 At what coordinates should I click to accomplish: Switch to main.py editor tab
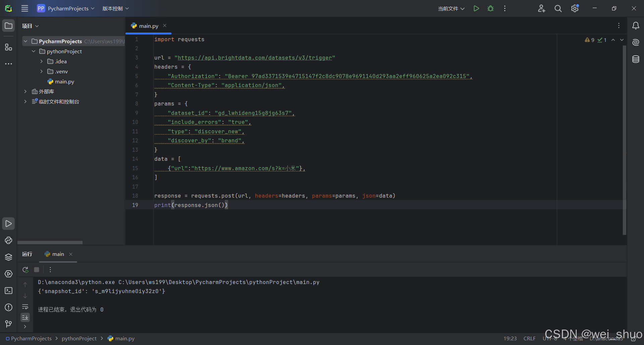(149, 26)
